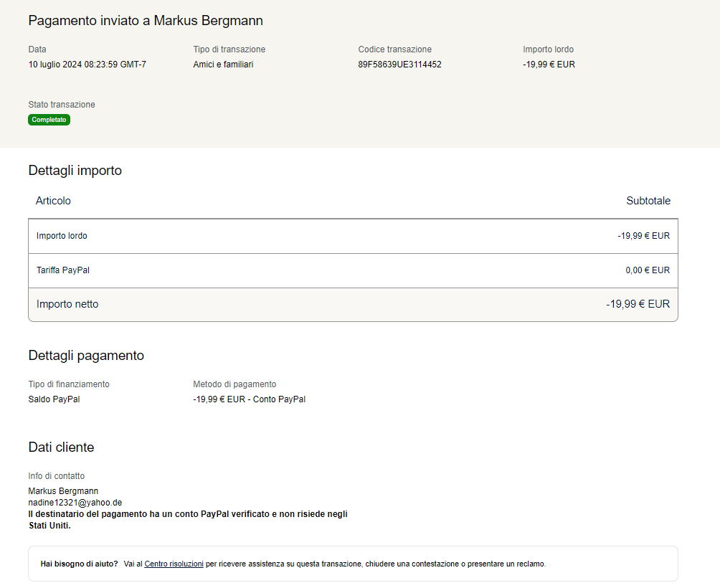Click Markus Bergmann name under Info di contatto
This screenshot has width=720, height=588.
pos(63,491)
